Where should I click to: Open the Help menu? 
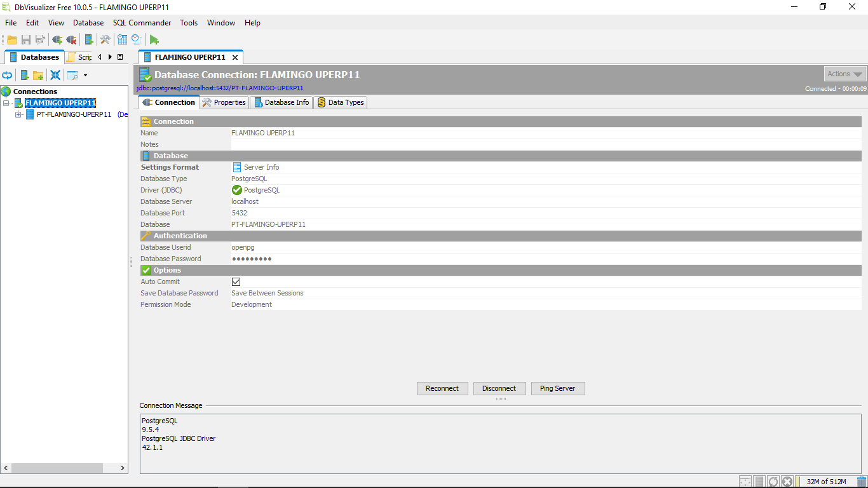pos(252,22)
